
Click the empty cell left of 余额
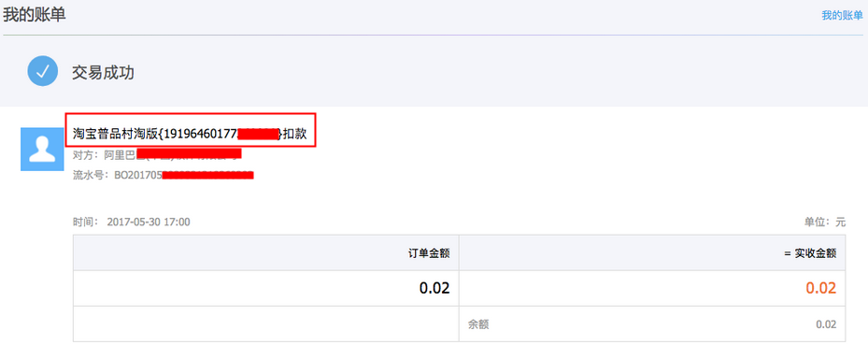(x=266, y=323)
